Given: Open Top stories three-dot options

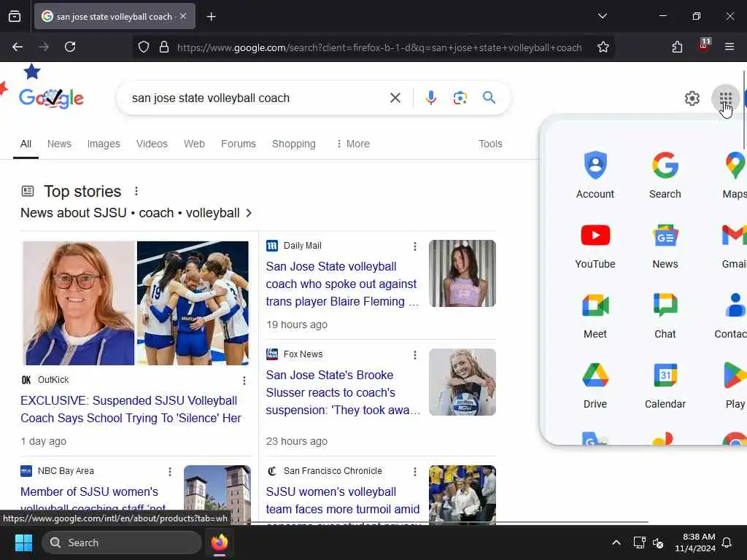Looking at the screenshot, I should pos(136,191).
